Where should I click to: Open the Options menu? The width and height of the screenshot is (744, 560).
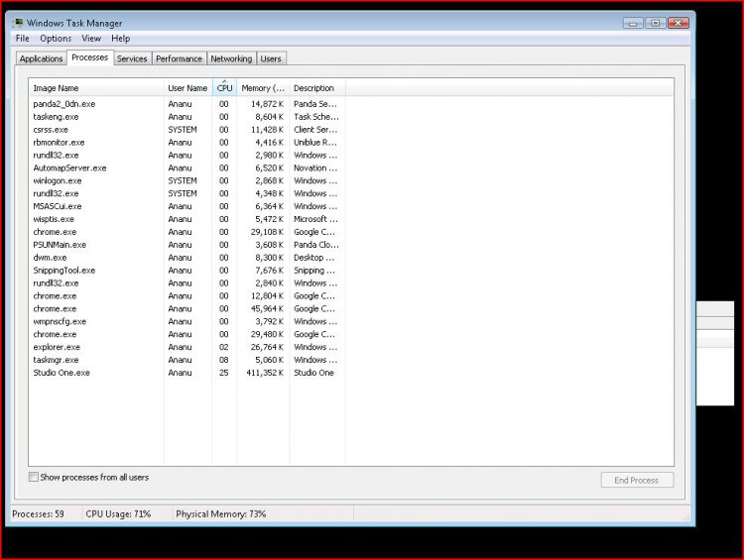click(56, 39)
